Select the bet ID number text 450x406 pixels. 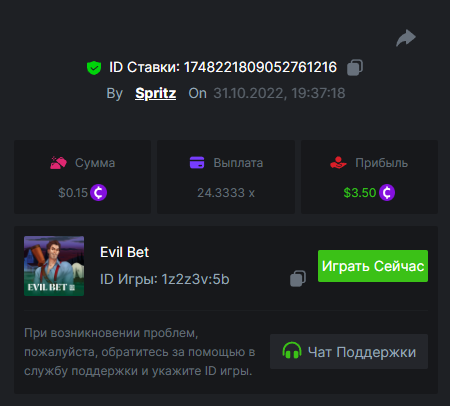pyautogui.click(x=260, y=68)
